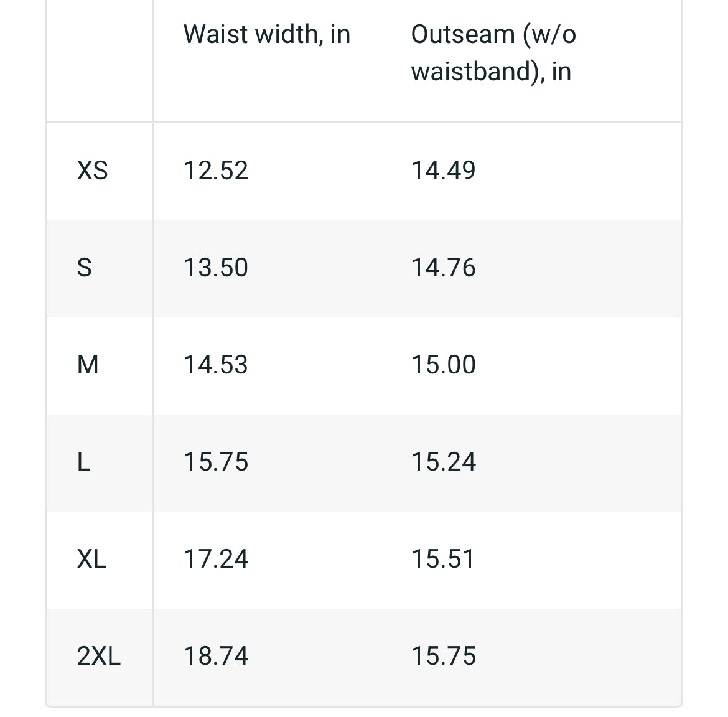The height and width of the screenshot is (717, 728).
Task: Click the L outseam value 15.24
Action: coord(444,462)
